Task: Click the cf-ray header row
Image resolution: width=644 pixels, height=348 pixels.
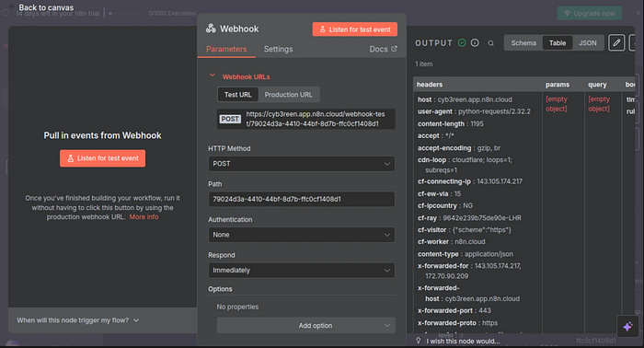Action: 469,218
